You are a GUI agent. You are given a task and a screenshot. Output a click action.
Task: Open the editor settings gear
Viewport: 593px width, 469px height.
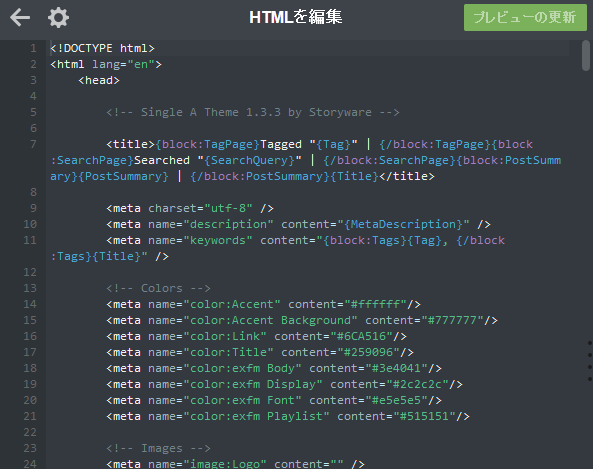coord(58,17)
